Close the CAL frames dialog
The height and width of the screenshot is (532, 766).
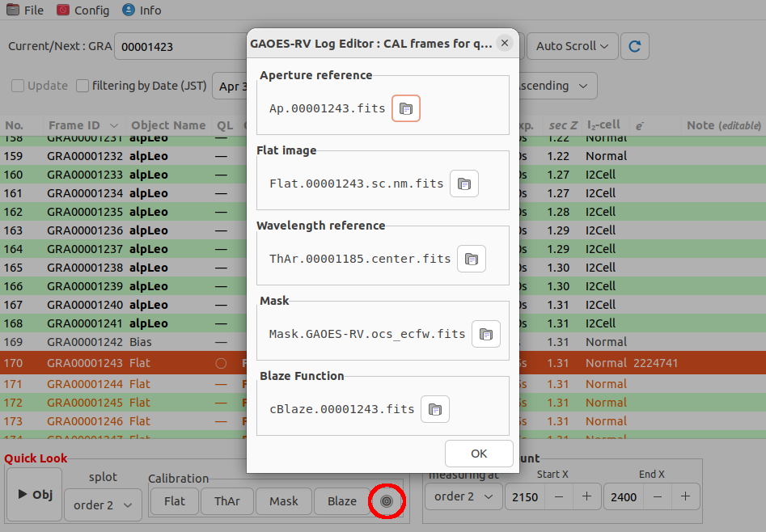click(x=505, y=43)
